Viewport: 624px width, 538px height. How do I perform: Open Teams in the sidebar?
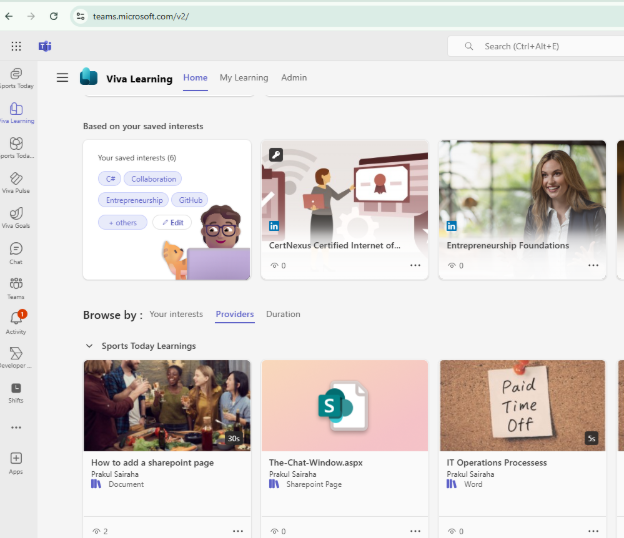pos(16,288)
